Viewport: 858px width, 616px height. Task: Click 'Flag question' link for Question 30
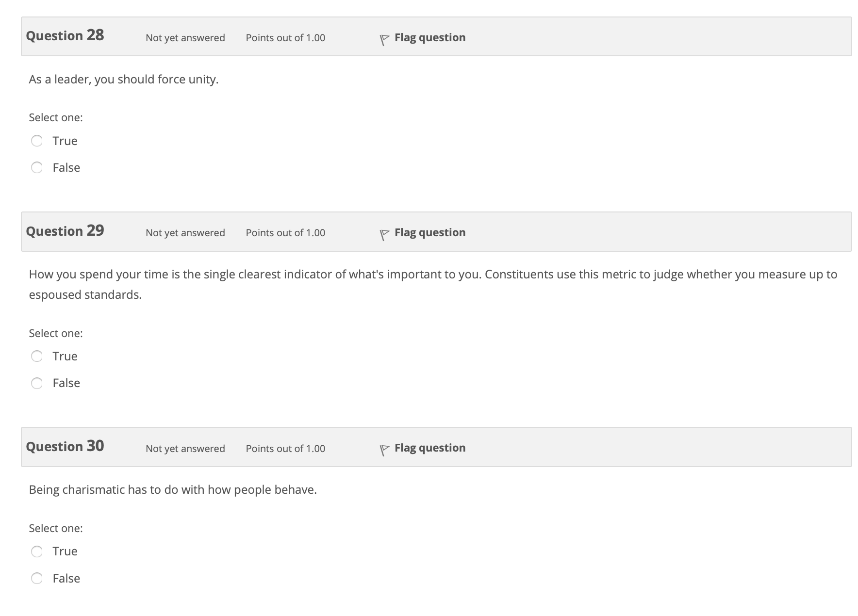430,448
